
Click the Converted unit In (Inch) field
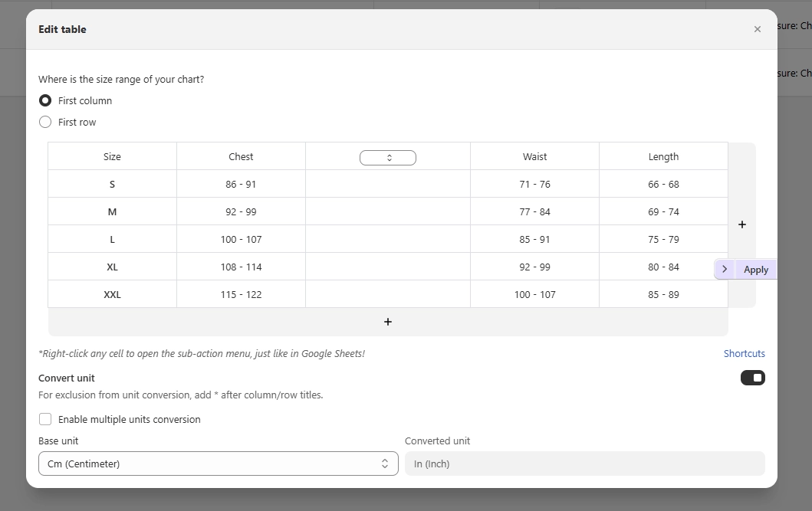pos(585,464)
